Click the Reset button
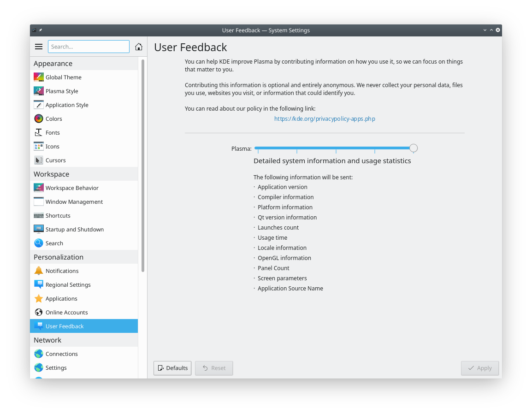Screen dimensions: 532x414 (214, 368)
